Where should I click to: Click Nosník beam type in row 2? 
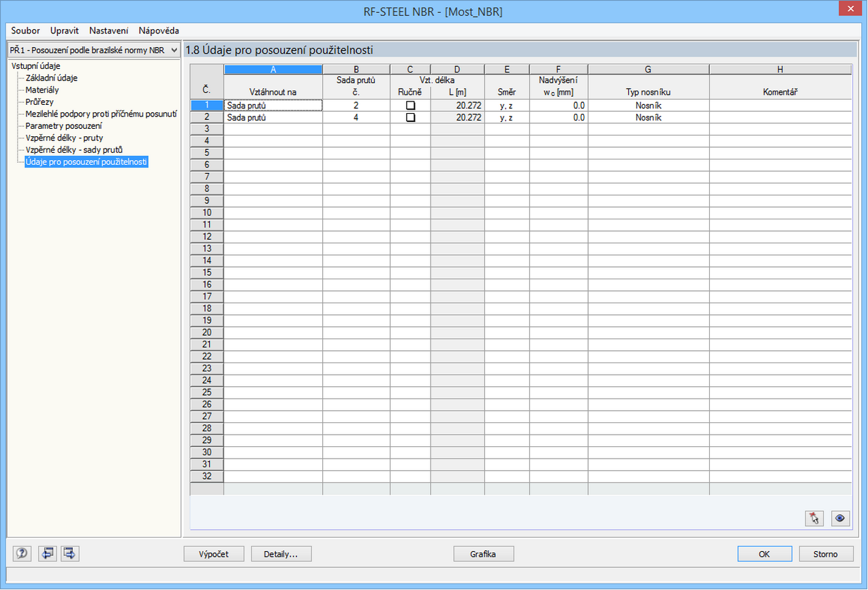coord(649,117)
